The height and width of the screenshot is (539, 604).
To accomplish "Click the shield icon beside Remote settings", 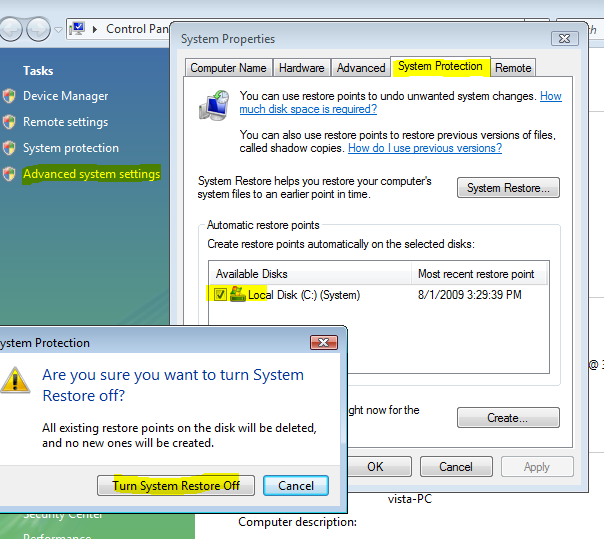I will point(9,122).
